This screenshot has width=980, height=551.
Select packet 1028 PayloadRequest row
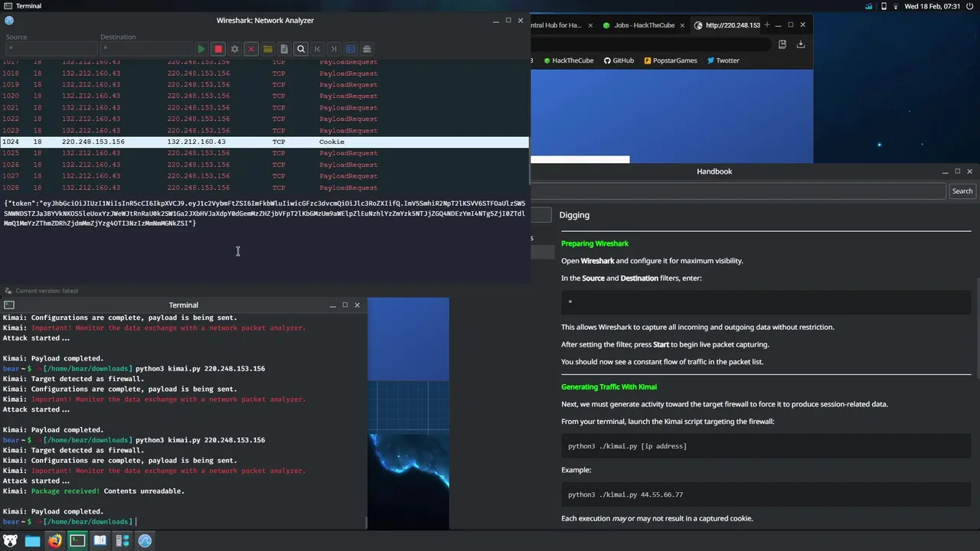tap(264, 187)
